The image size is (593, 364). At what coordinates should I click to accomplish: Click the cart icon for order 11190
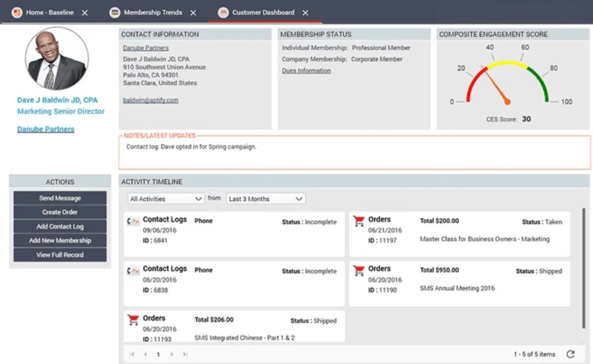(359, 271)
